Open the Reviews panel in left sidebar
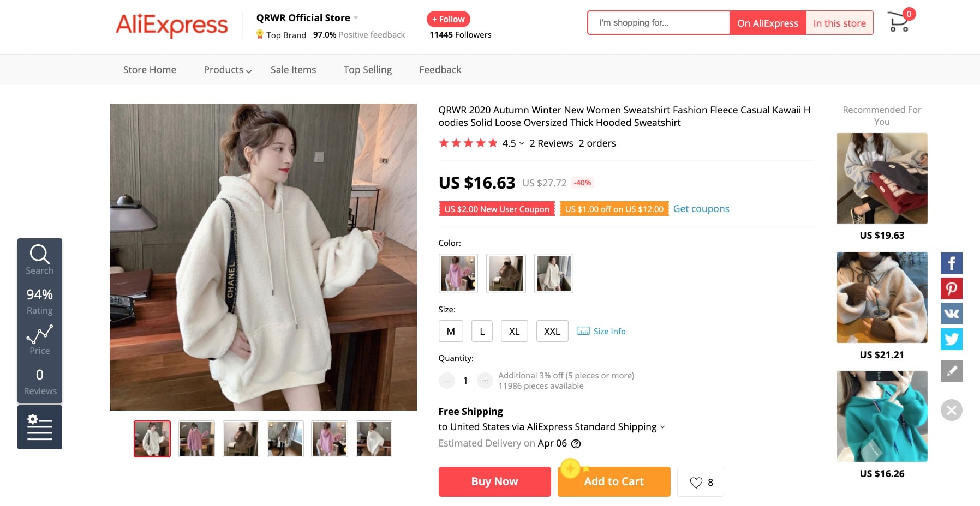 click(39, 380)
